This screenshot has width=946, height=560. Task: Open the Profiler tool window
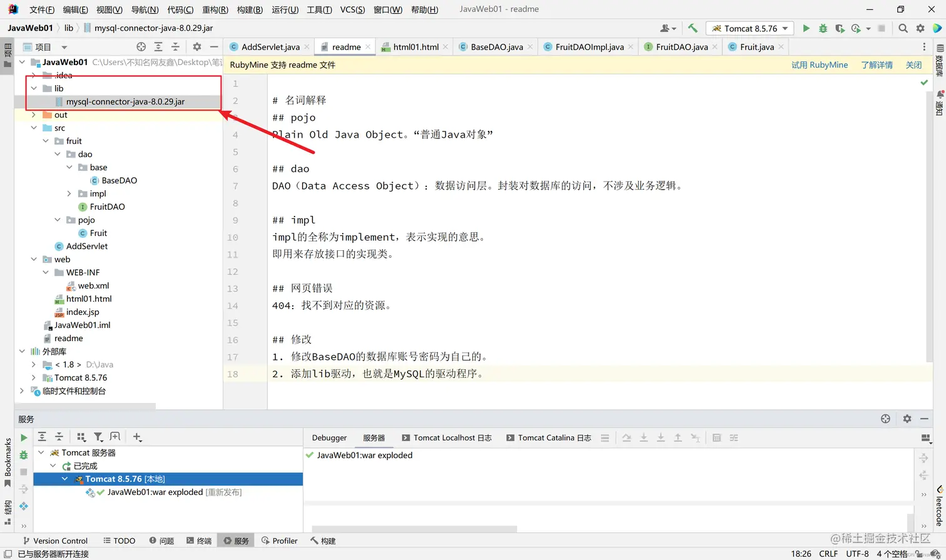279,541
